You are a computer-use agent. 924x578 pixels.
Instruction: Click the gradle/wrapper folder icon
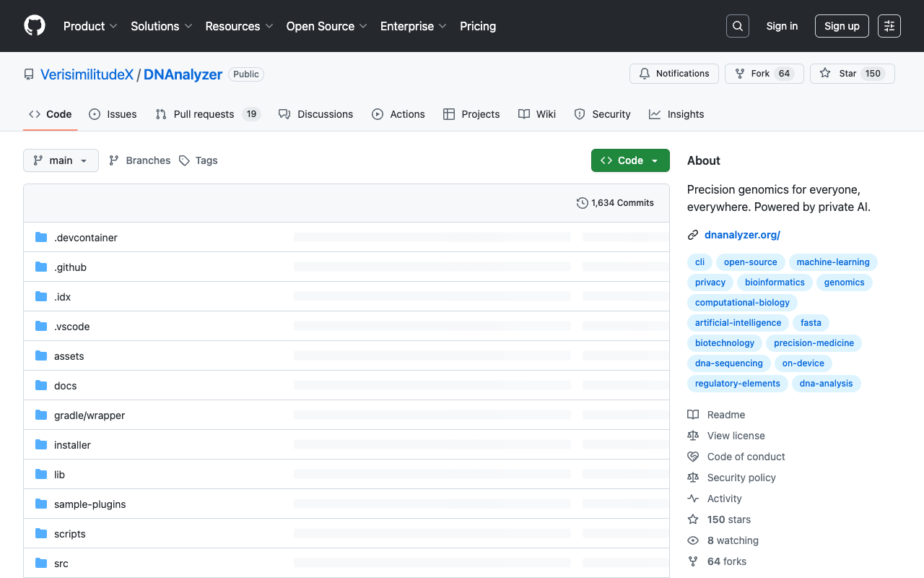41,415
